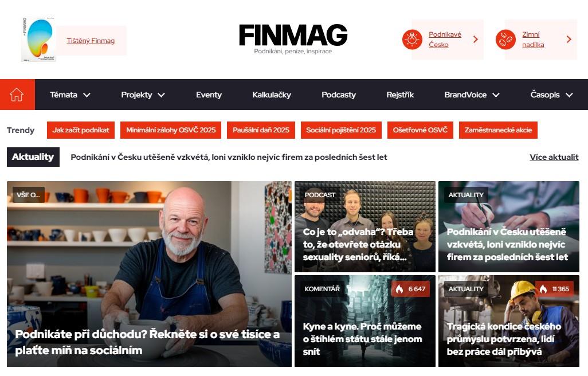Expand the BrandVoice dropdown menu
Image resolution: width=588 pixels, height=376 pixels.
click(472, 95)
